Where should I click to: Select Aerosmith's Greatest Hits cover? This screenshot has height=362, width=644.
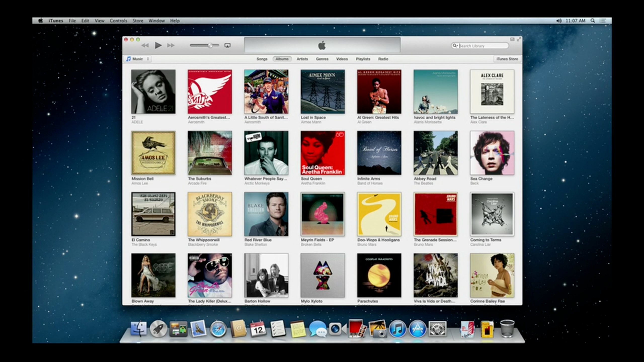[210, 92]
